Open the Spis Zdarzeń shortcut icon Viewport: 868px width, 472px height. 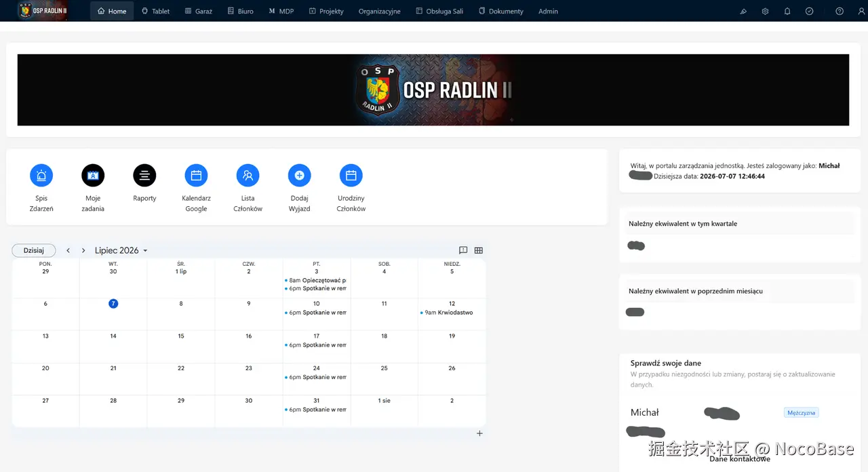click(x=41, y=176)
